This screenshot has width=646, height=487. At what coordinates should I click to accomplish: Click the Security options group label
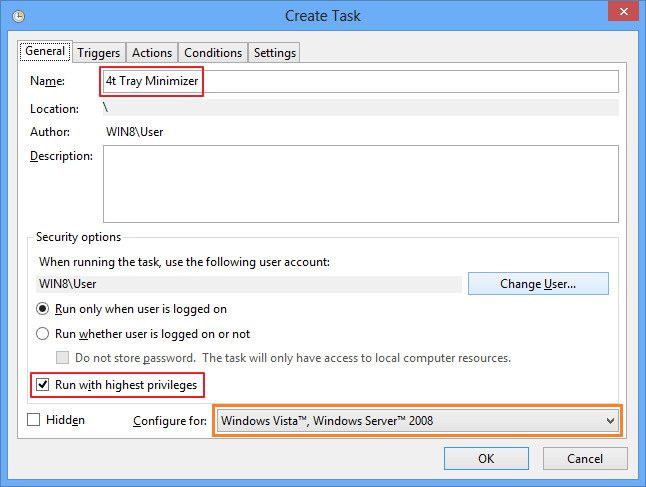[78, 237]
